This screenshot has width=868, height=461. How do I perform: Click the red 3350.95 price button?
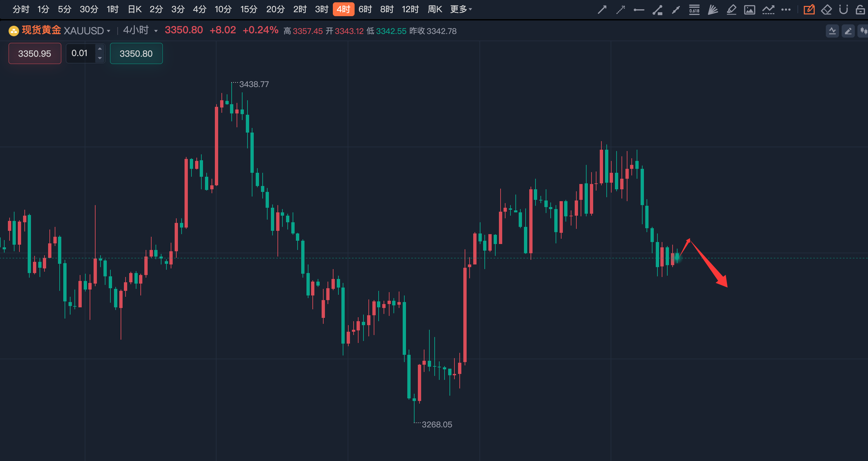(35, 53)
